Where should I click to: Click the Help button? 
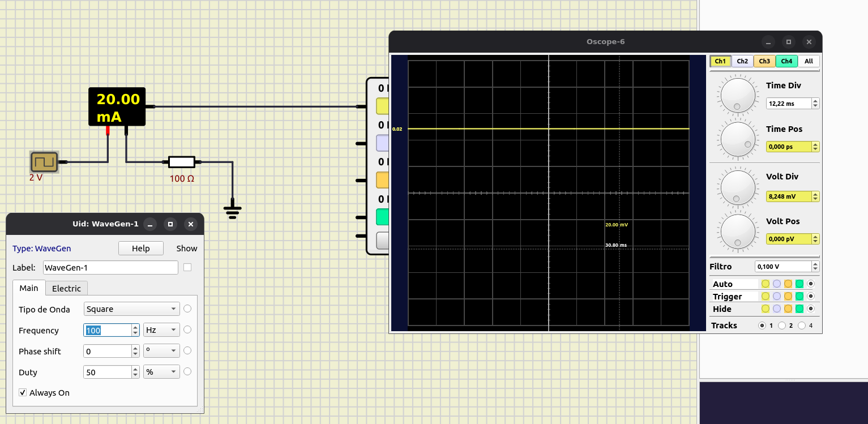pos(140,248)
